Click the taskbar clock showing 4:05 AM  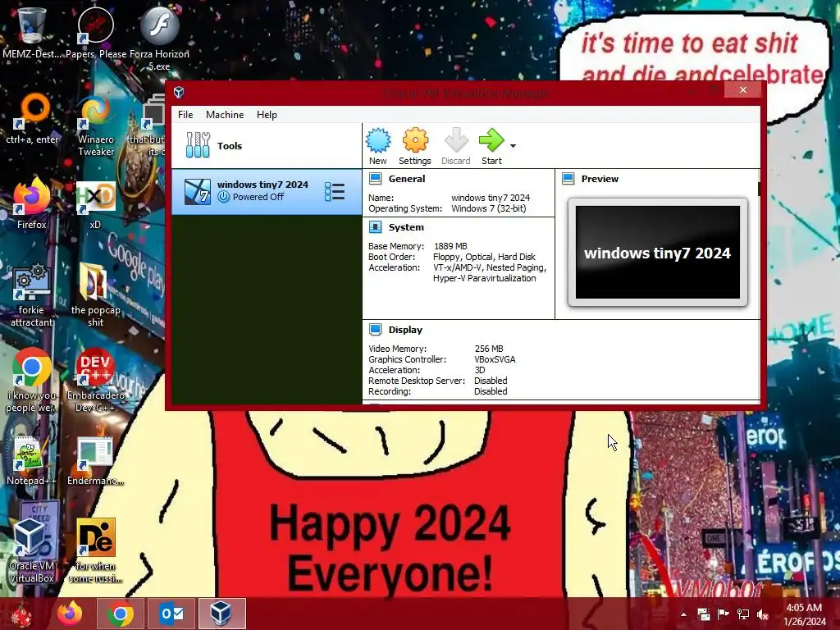coord(804,614)
